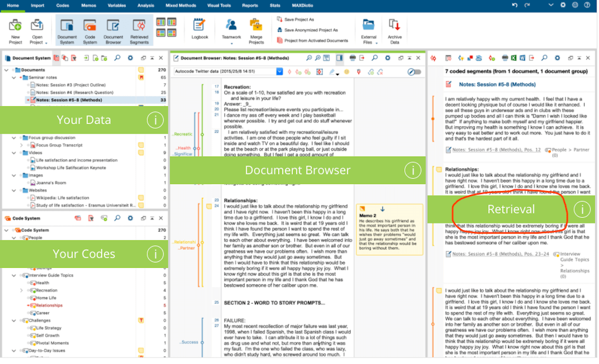
Task: Switch Edit Mode toggle in Document Browser
Action: pyautogui.click(x=414, y=72)
